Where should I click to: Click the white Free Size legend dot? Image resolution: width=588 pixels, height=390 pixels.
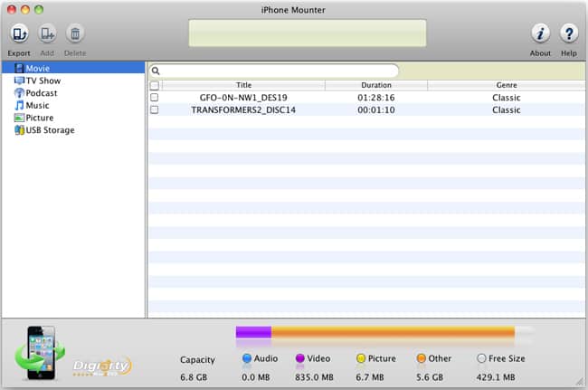coord(481,358)
